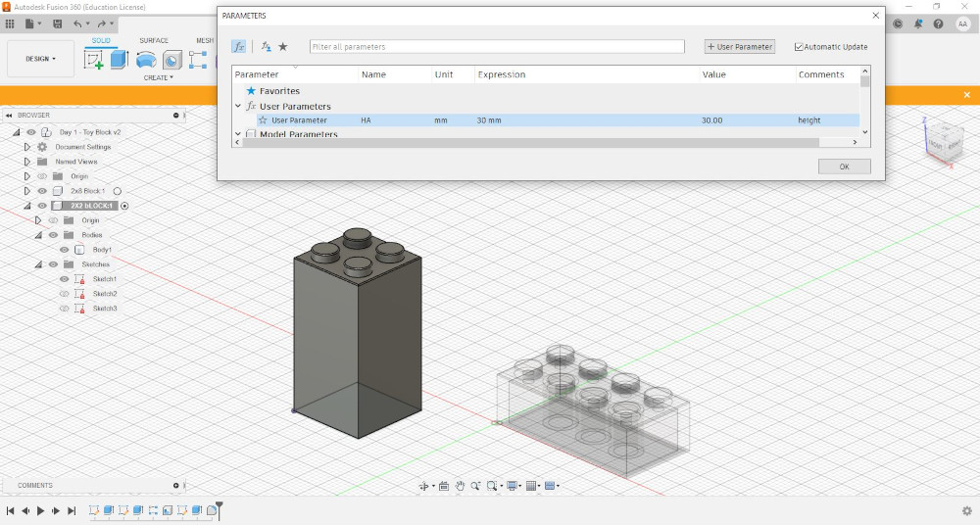Viewport: 980px width, 525px height.
Task: Click the dialog horizontal scrollbar
Action: 530,142
